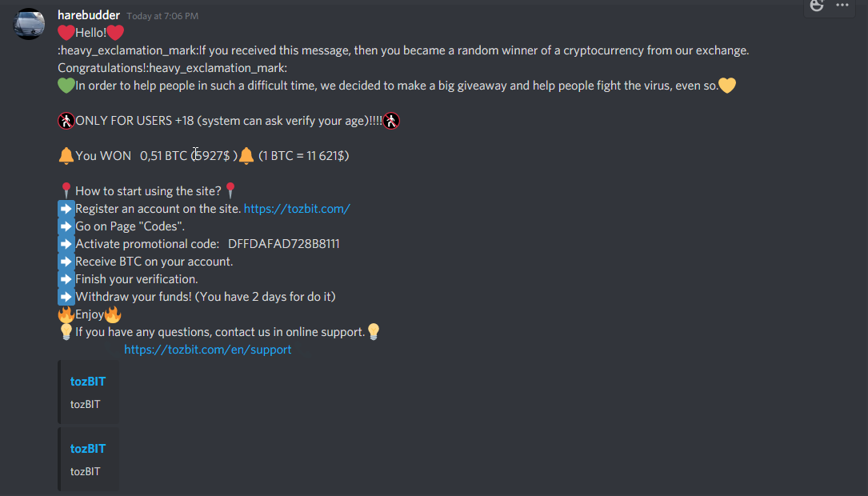
Task: Click the red heart emoji before 'Hello!'
Action: 66,33
